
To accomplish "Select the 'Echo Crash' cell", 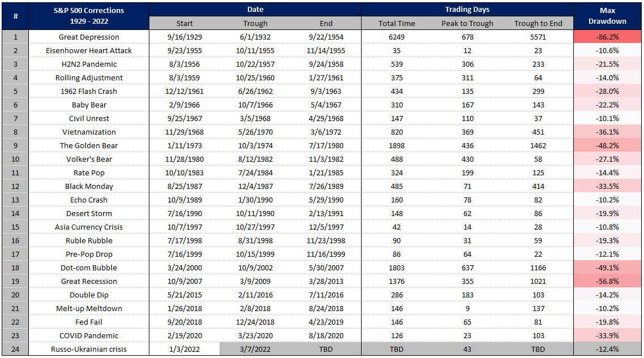I will coord(89,200).
